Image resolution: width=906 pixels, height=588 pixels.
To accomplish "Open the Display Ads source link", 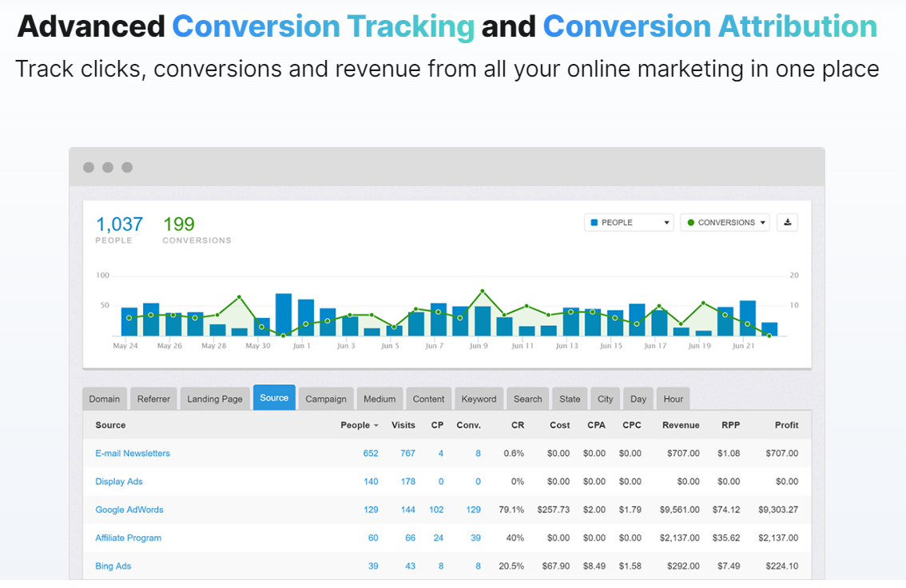I will tap(119, 482).
